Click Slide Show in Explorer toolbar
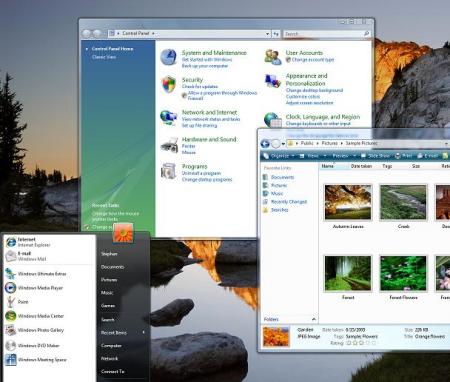 375,156
